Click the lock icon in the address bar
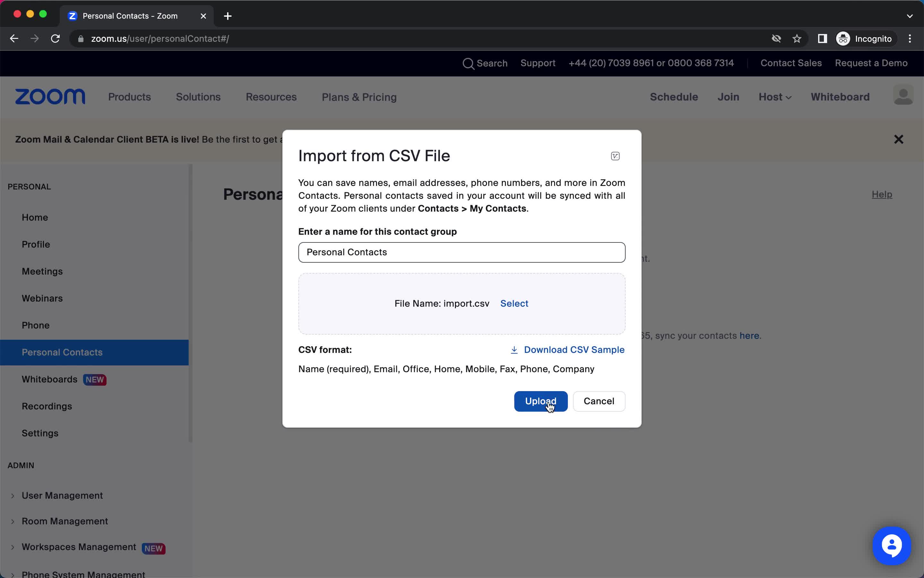The height and width of the screenshot is (578, 924). pos(81,39)
